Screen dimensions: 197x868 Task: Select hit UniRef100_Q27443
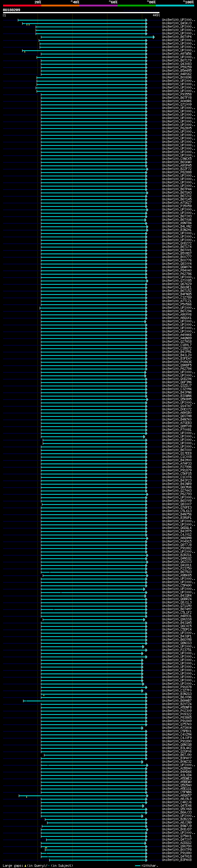coord(177,491)
